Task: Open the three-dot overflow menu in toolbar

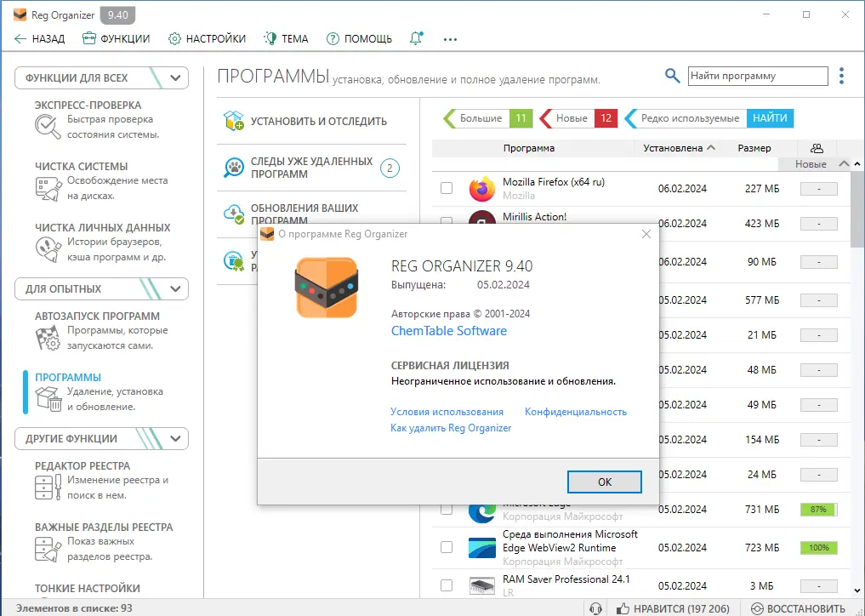Action: tap(450, 39)
